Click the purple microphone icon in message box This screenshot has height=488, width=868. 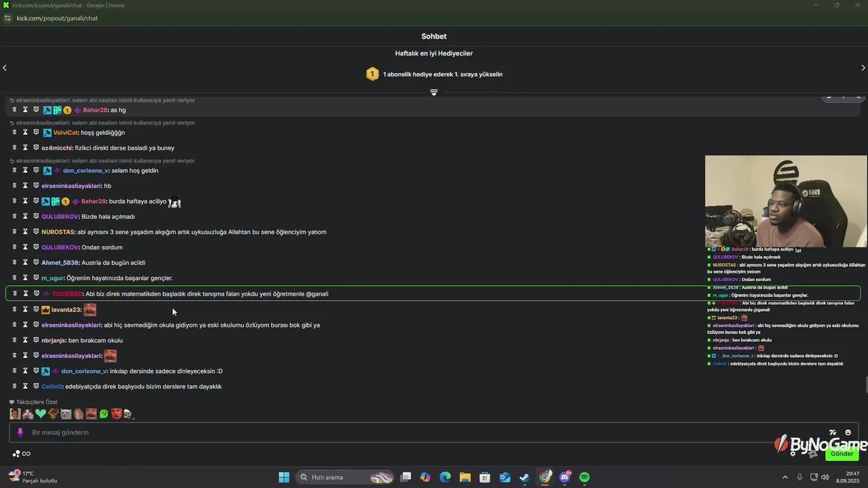pyautogui.click(x=20, y=432)
